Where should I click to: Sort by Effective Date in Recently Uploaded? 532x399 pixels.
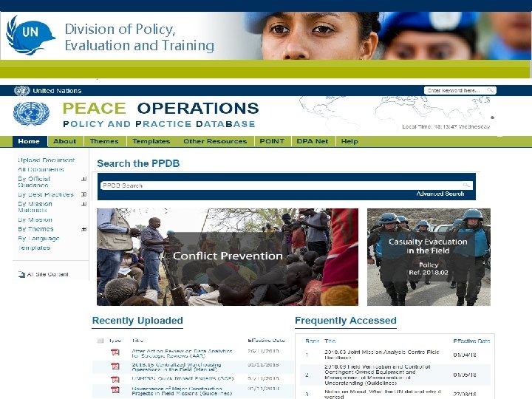266,341
